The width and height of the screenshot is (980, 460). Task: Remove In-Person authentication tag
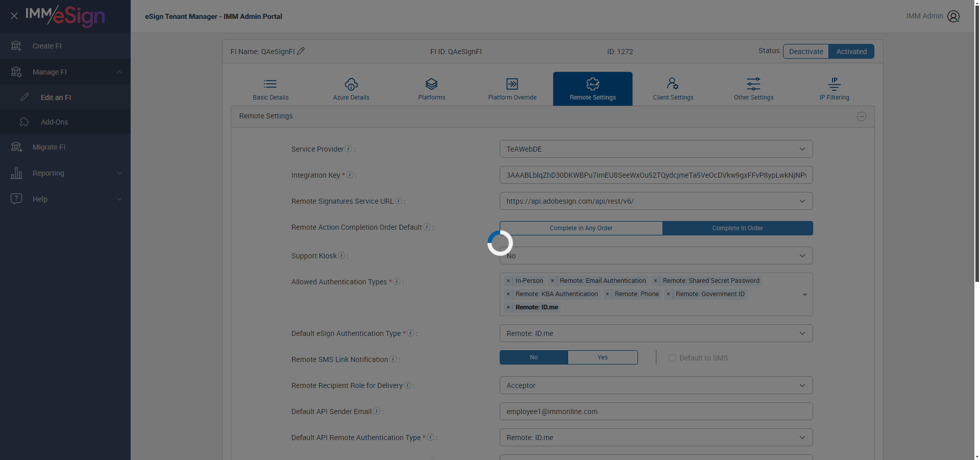(x=508, y=281)
